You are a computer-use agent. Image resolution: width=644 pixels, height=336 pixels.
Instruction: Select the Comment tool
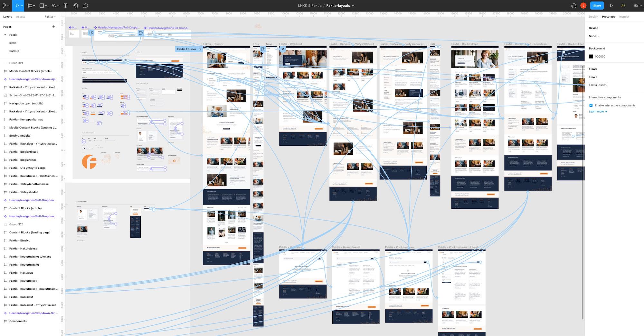point(86,5)
